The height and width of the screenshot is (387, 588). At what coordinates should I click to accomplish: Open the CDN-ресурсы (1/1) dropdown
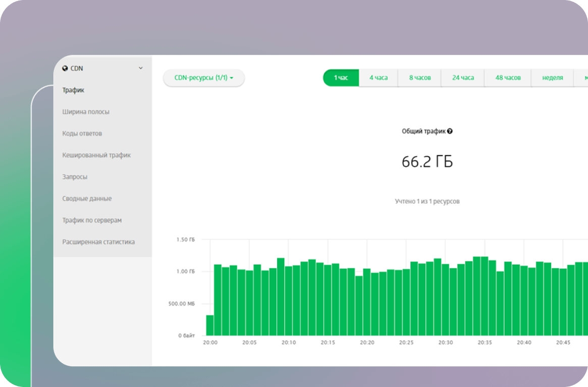click(203, 78)
